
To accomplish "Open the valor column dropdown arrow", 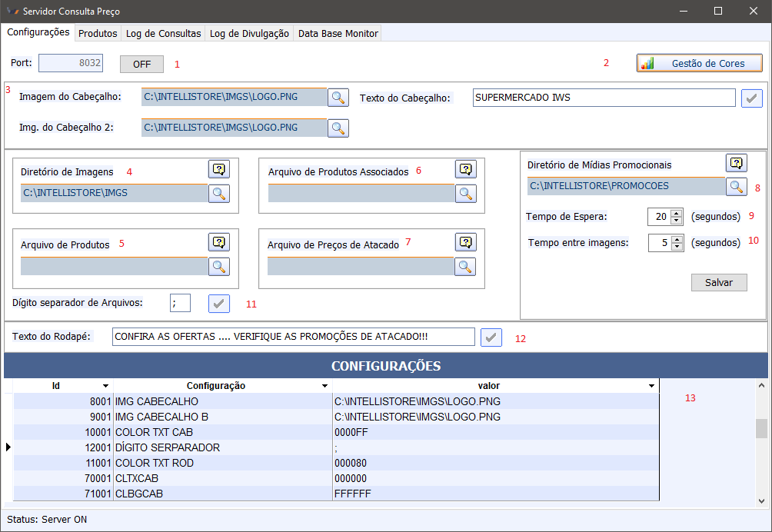I will pyautogui.click(x=651, y=385).
